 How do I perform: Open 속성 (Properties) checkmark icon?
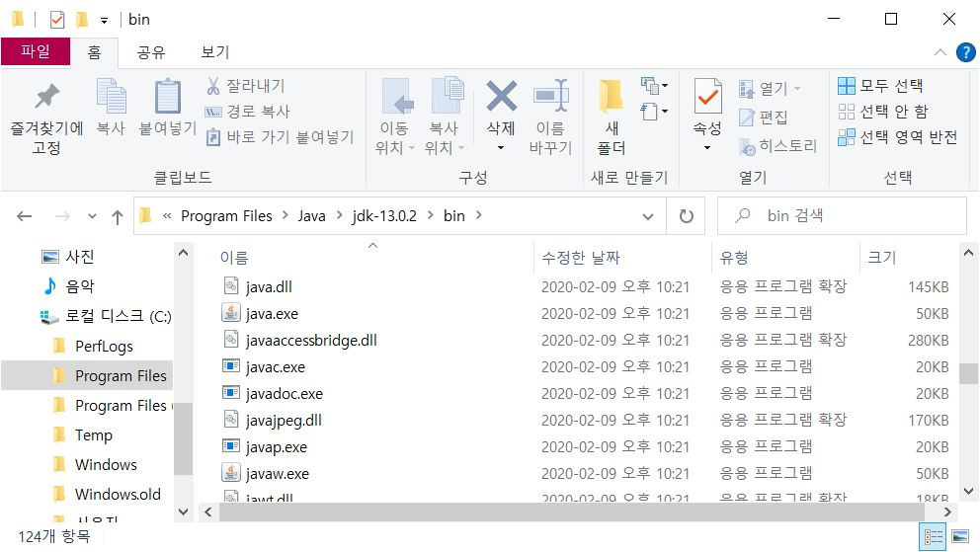coord(707,97)
